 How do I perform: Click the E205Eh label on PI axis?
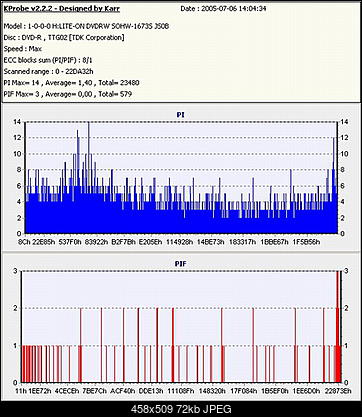[150, 242]
